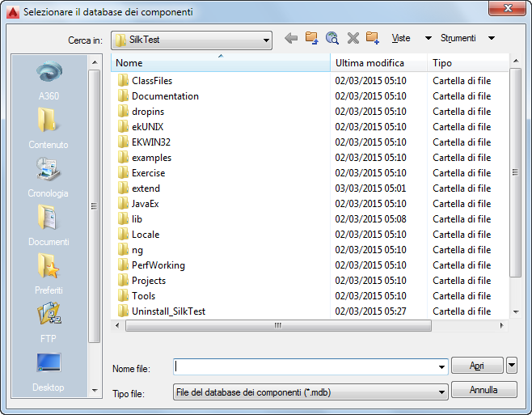
Task: Go back to previous folder arrow
Action: (291, 38)
